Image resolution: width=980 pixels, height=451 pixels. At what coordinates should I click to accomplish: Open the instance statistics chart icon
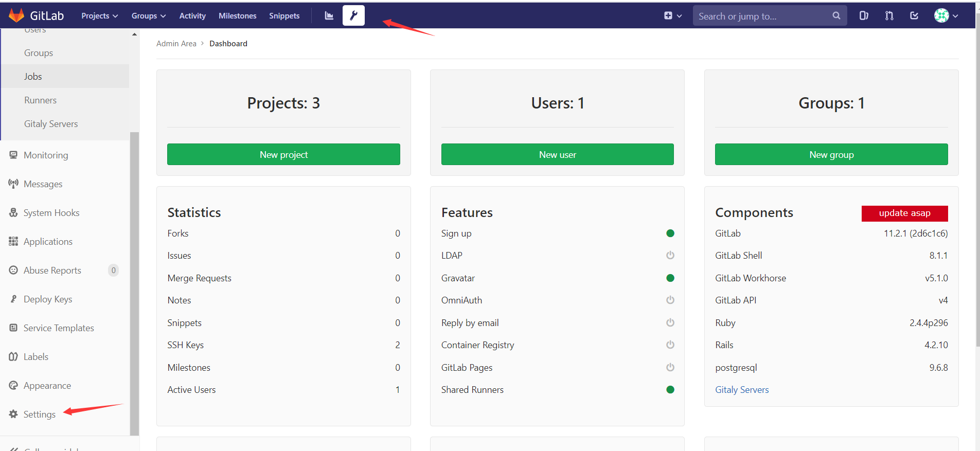[329, 15]
